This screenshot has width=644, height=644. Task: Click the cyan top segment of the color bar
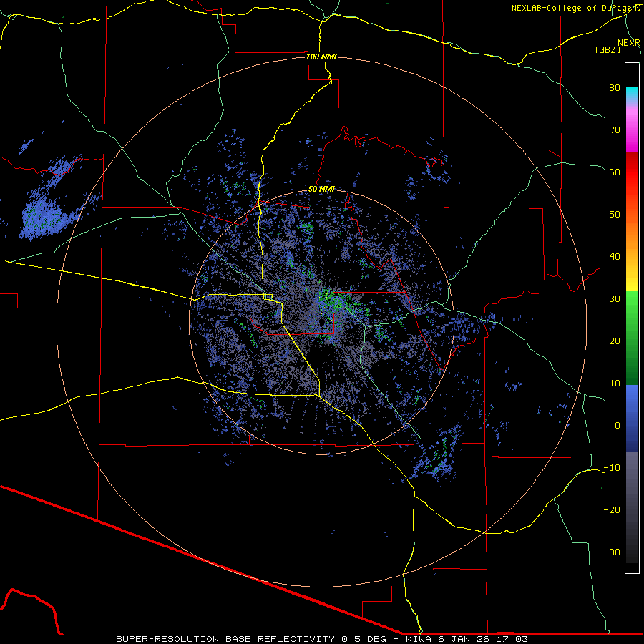tap(632, 94)
